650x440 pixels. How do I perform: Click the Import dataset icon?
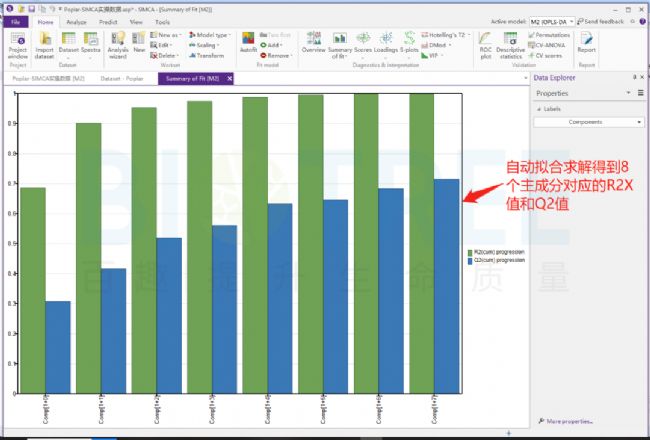(44, 46)
